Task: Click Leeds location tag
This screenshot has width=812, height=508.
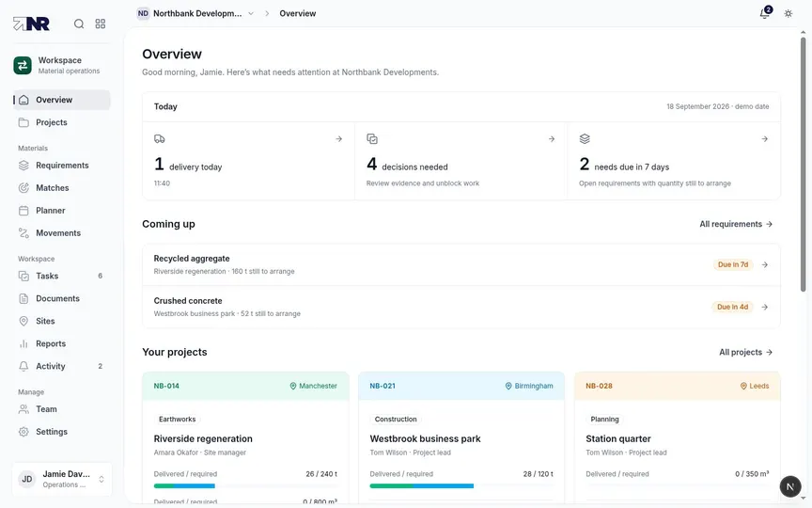Action: click(755, 386)
